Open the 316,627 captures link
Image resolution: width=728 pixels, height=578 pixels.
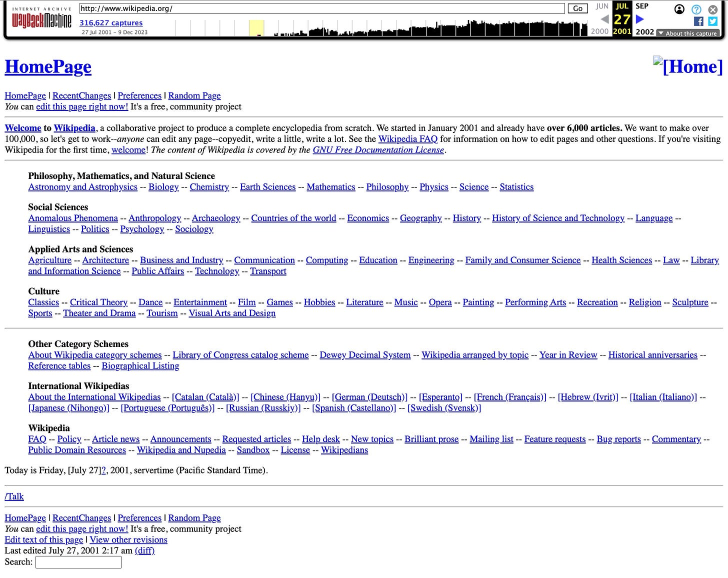pos(111,22)
